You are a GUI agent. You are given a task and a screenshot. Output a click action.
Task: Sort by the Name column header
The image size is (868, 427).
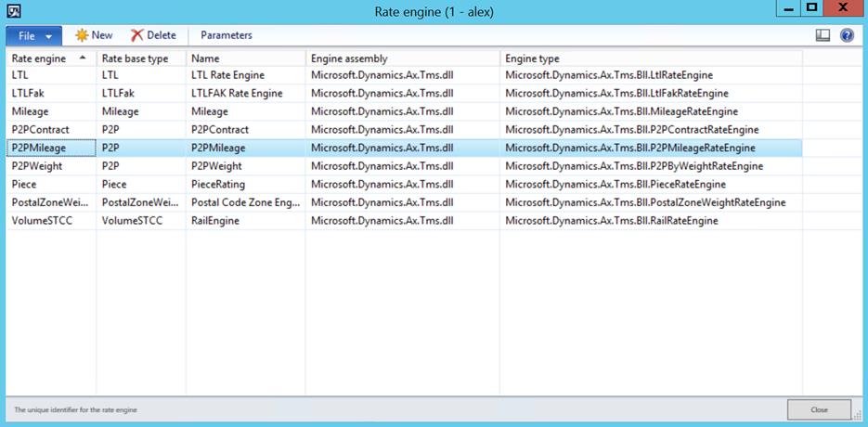tap(246, 58)
